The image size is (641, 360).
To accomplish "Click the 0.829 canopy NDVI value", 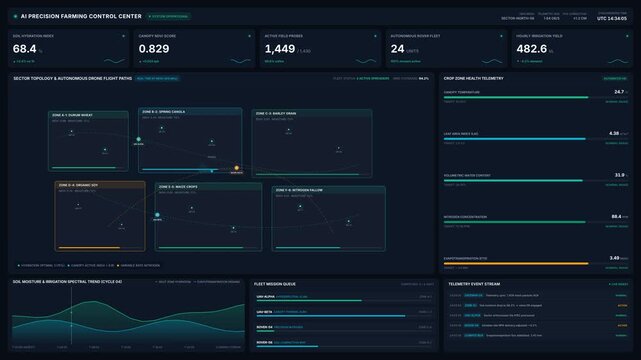I will [x=154, y=49].
